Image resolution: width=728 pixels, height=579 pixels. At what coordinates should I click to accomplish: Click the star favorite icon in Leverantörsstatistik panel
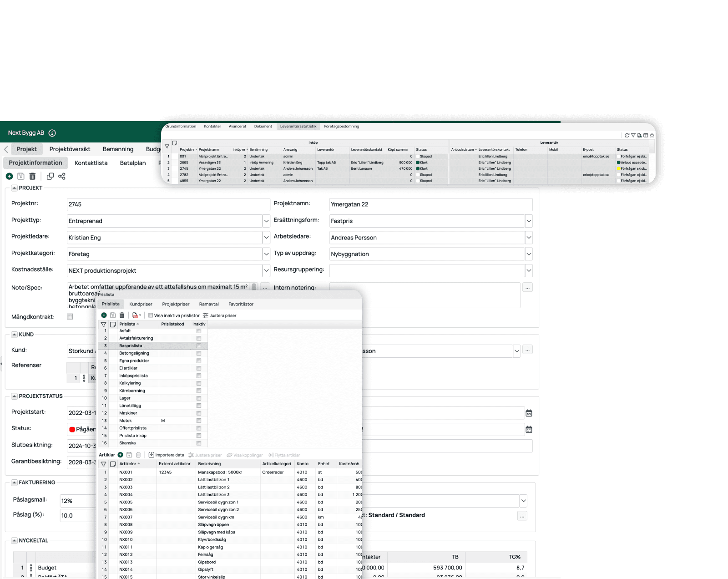click(652, 135)
